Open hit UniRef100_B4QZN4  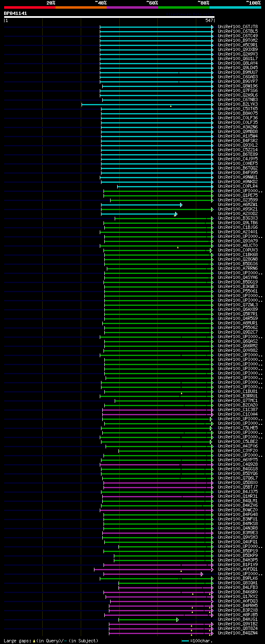click(x=238, y=633)
